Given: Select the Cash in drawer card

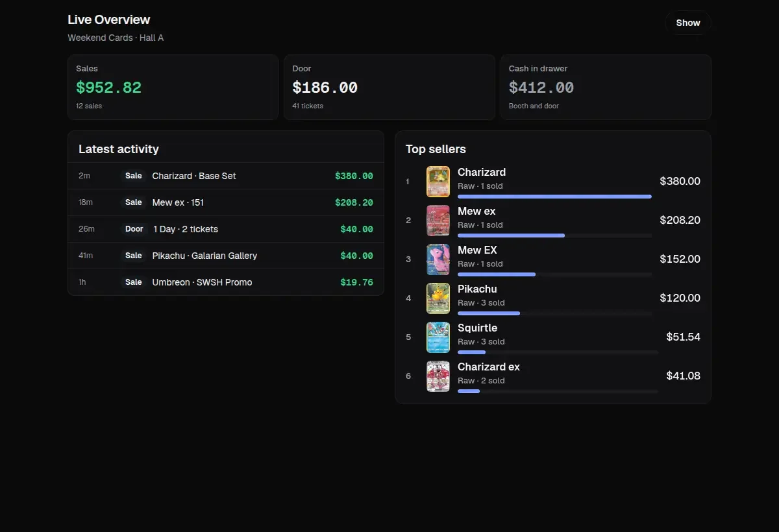Looking at the screenshot, I should [x=606, y=88].
